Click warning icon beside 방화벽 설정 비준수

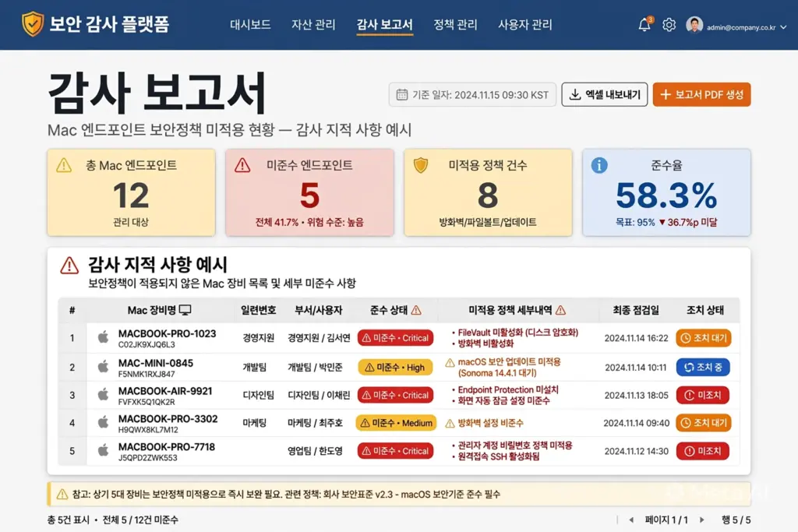450,423
